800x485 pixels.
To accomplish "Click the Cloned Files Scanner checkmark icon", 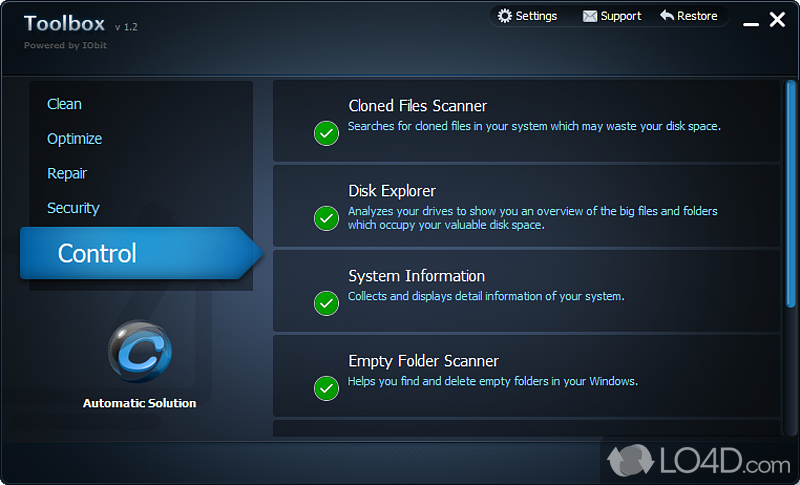I will (x=327, y=134).
